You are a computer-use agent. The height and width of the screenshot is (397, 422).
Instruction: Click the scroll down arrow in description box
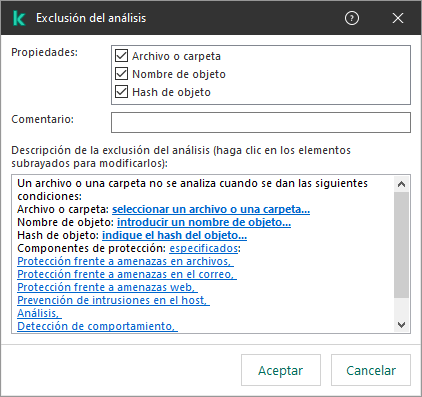pyautogui.click(x=402, y=325)
